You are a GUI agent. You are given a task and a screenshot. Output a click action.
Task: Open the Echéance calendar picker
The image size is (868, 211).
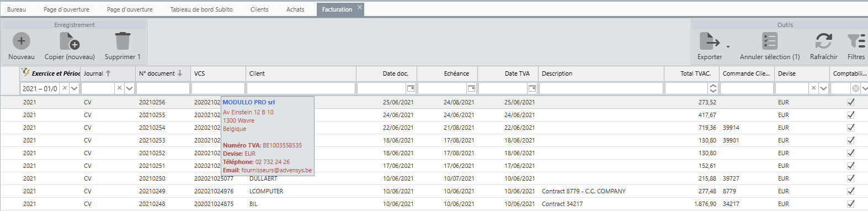(471, 88)
